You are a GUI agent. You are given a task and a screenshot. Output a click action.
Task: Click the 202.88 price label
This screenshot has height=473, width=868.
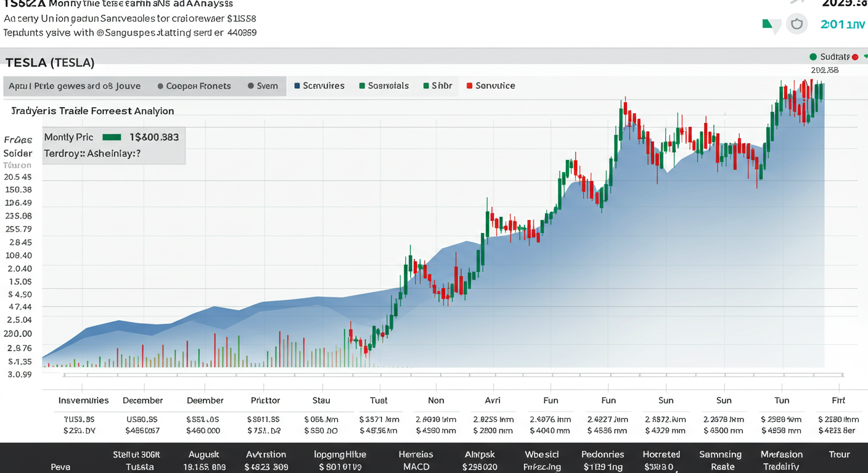pos(825,70)
